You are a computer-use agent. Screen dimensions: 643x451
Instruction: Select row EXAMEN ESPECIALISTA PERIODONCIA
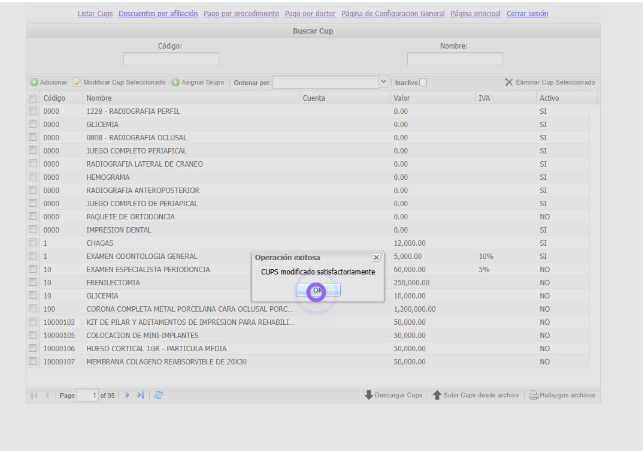308,269
